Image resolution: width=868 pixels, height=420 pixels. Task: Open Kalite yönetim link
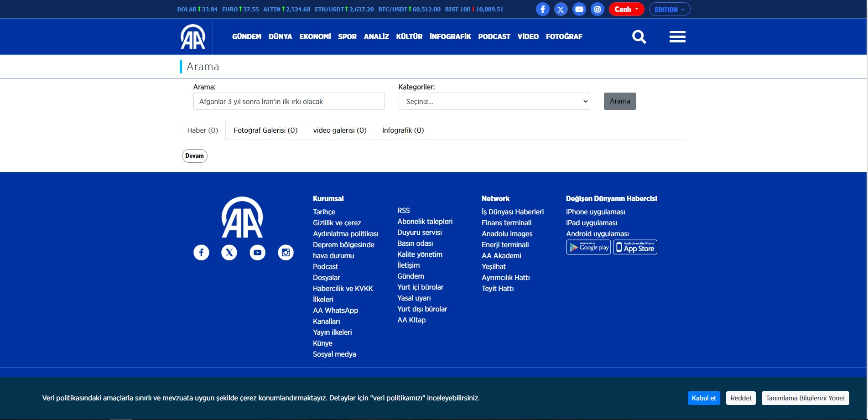420,254
